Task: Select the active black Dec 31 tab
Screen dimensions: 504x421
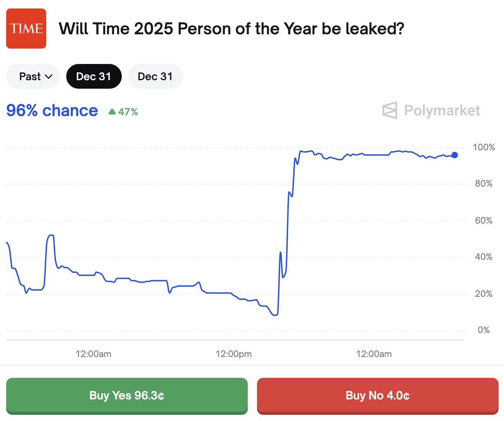Action: pos(94,76)
